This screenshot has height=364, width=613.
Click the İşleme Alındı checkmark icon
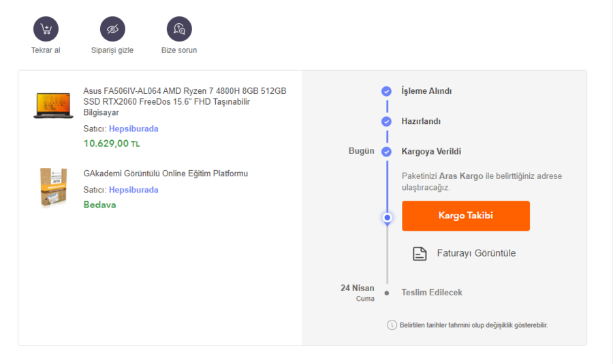[x=386, y=91]
